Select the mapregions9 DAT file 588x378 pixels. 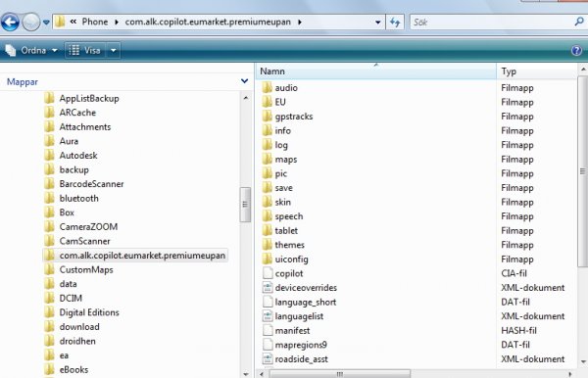tap(301, 345)
